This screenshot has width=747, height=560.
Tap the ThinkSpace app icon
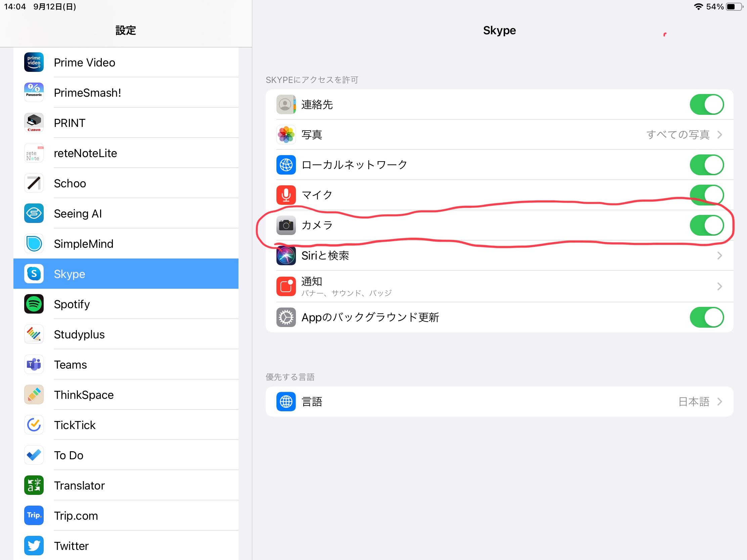[34, 394]
